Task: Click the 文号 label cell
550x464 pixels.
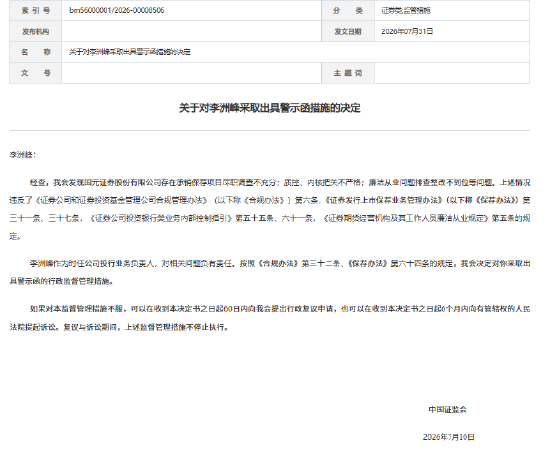Action: point(35,73)
